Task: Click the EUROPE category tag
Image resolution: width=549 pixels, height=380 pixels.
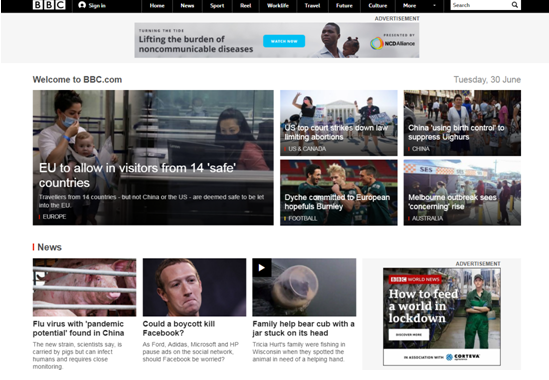Action: tap(54, 217)
